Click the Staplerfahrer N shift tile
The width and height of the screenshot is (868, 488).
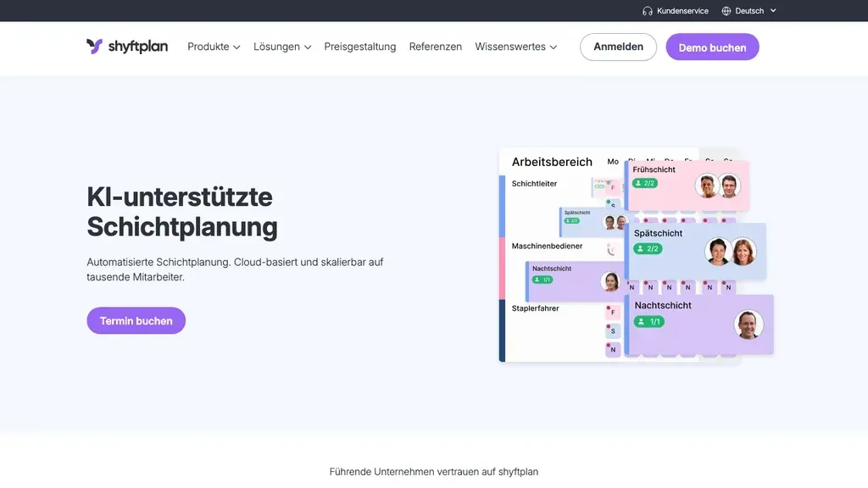point(613,350)
